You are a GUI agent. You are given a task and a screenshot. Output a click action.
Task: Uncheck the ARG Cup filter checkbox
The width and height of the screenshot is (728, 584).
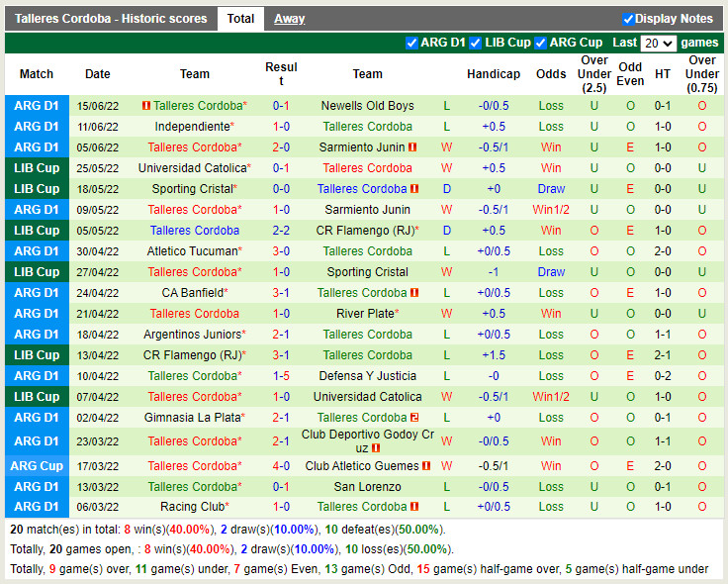pos(540,43)
